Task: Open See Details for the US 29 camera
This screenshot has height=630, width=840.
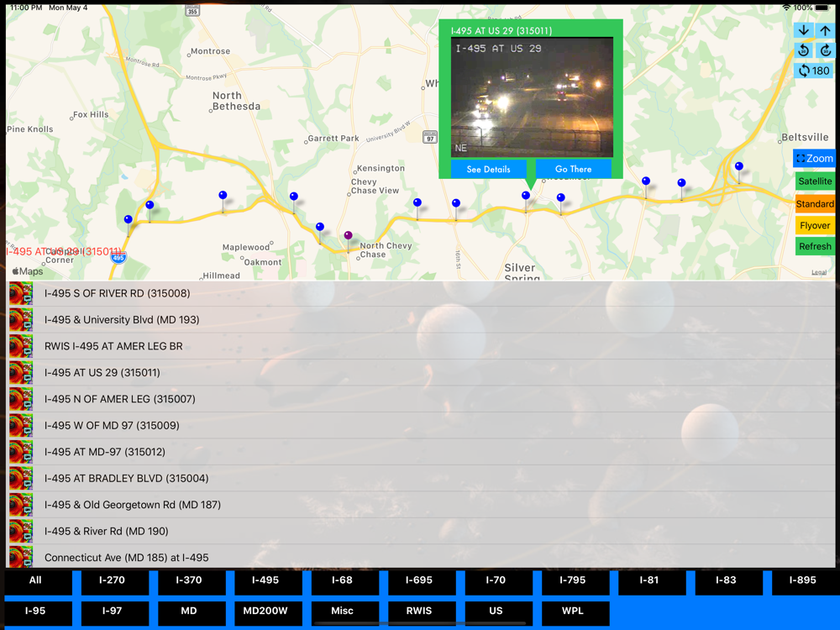Action: click(488, 170)
